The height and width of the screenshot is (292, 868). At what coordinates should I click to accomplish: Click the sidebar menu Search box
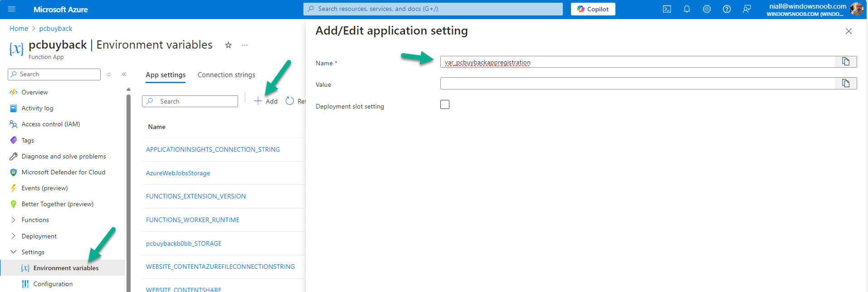54,74
